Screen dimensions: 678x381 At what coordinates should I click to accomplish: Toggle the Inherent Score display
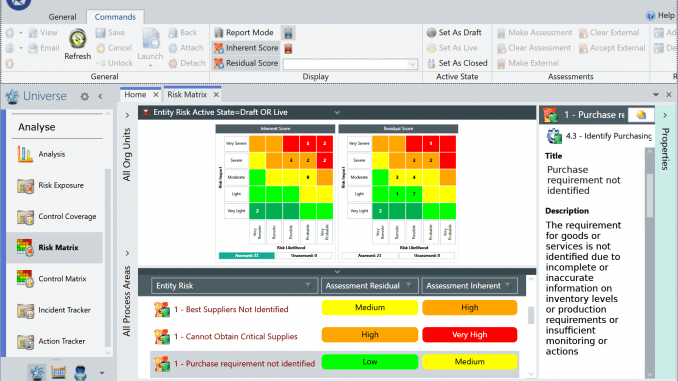(246, 48)
